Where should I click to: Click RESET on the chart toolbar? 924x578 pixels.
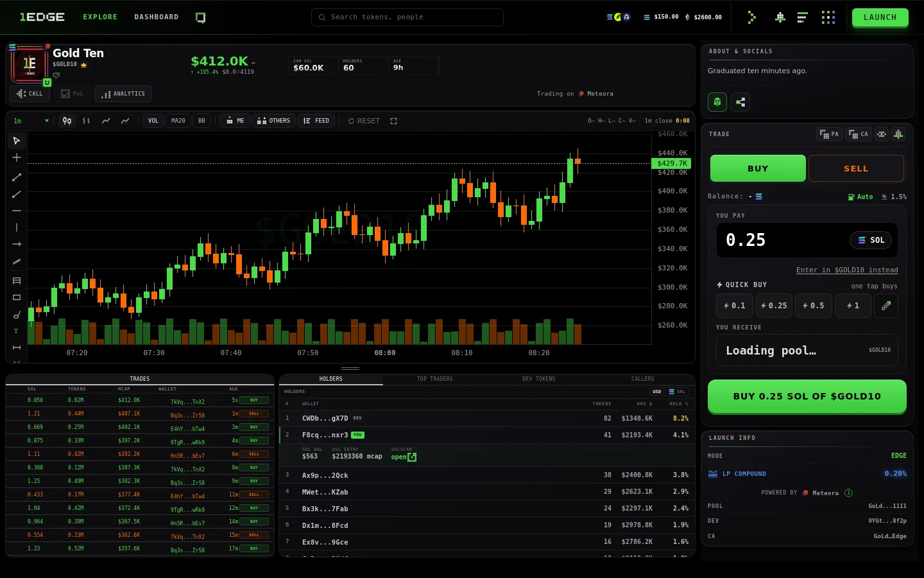point(364,121)
